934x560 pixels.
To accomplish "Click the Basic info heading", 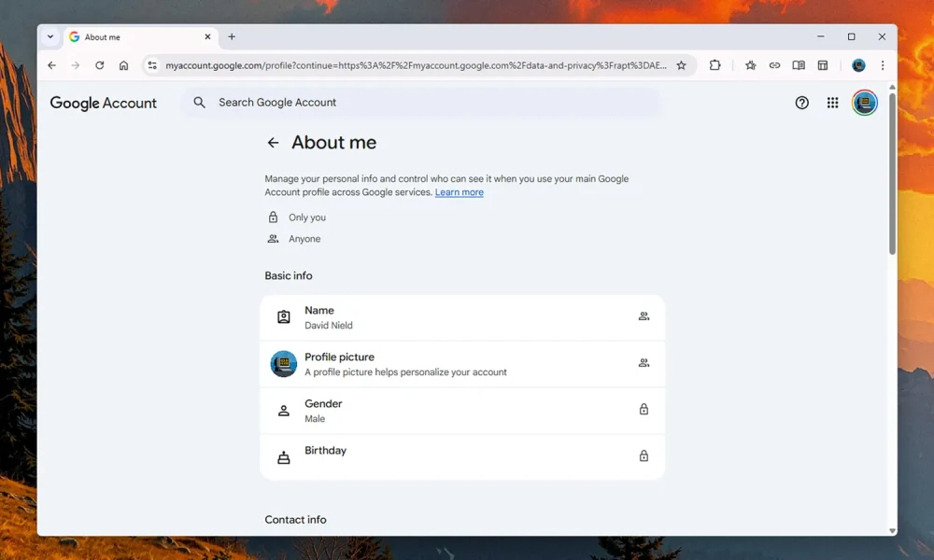I will (x=289, y=276).
